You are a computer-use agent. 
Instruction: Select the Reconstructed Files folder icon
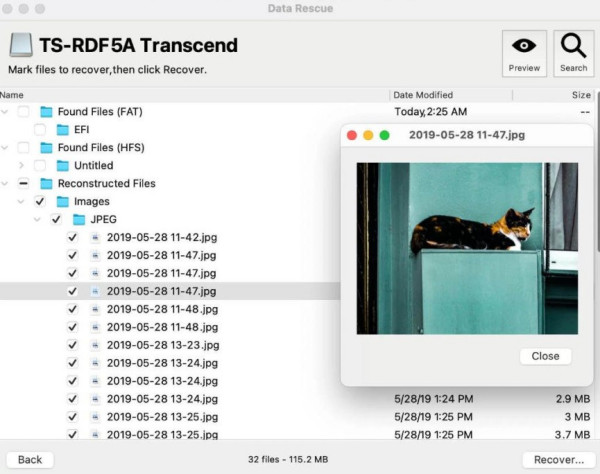coord(46,184)
